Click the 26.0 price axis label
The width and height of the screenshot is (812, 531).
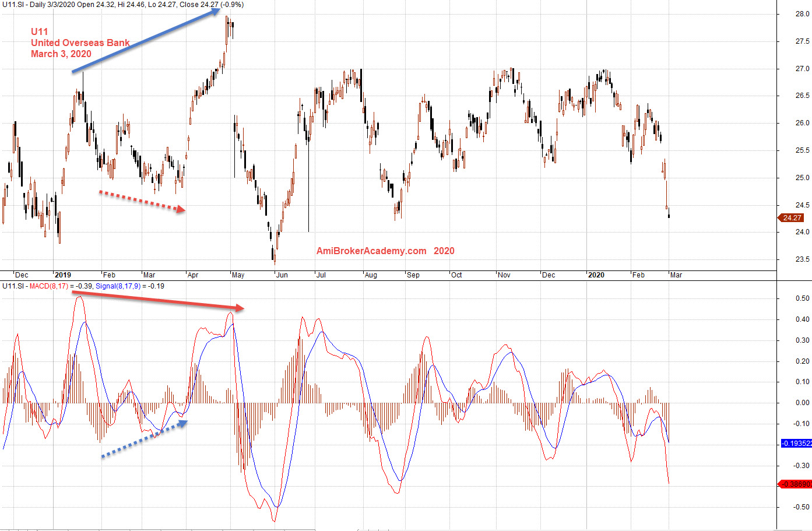(x=802, y=123)
